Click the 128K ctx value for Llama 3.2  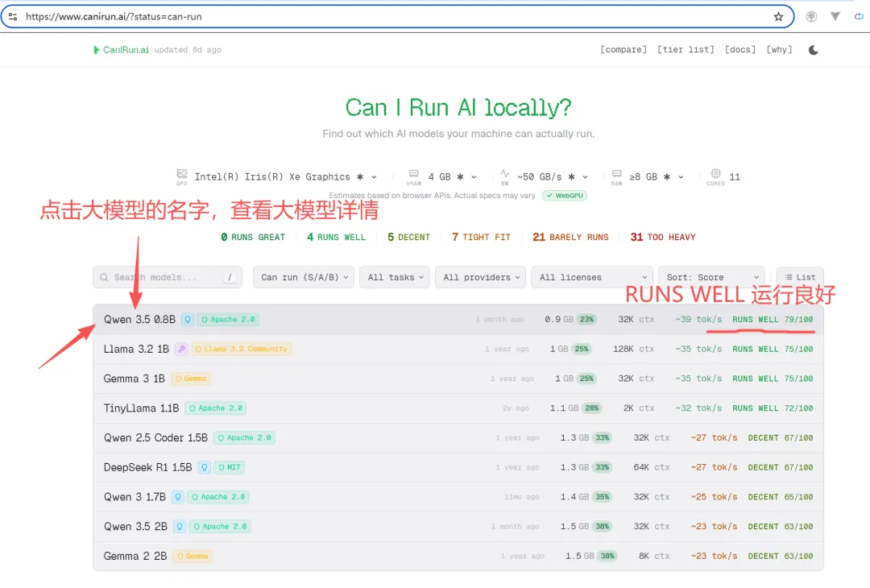point(634,349)
